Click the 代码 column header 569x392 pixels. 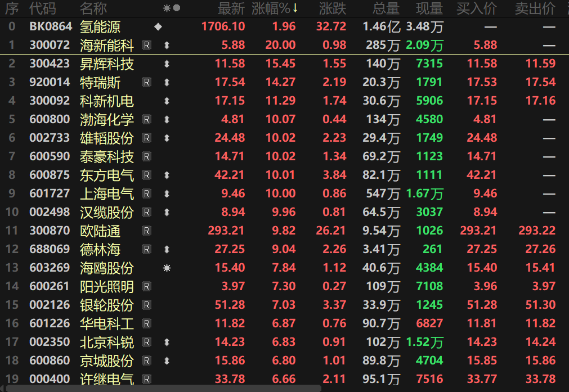(x=42, y=8)
